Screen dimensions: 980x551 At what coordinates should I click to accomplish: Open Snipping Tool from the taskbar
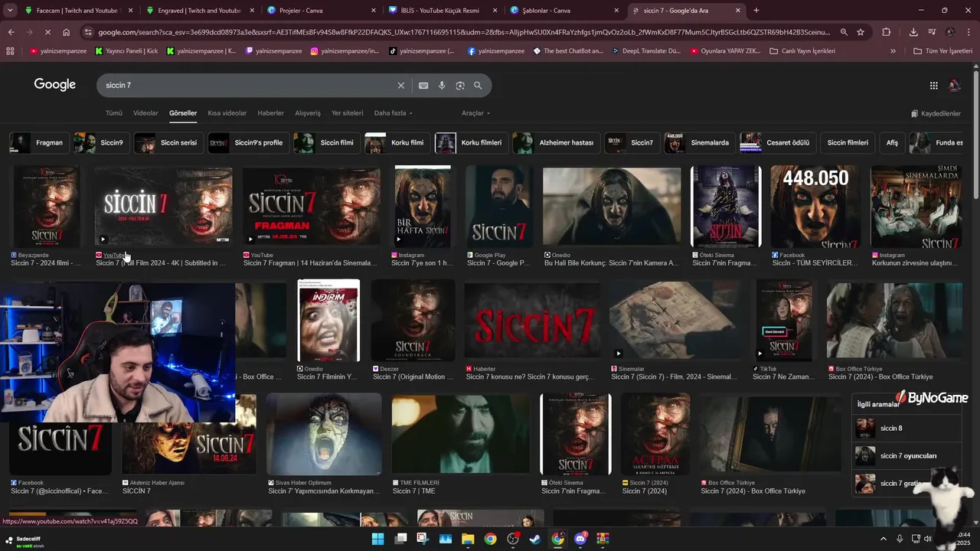423,539
